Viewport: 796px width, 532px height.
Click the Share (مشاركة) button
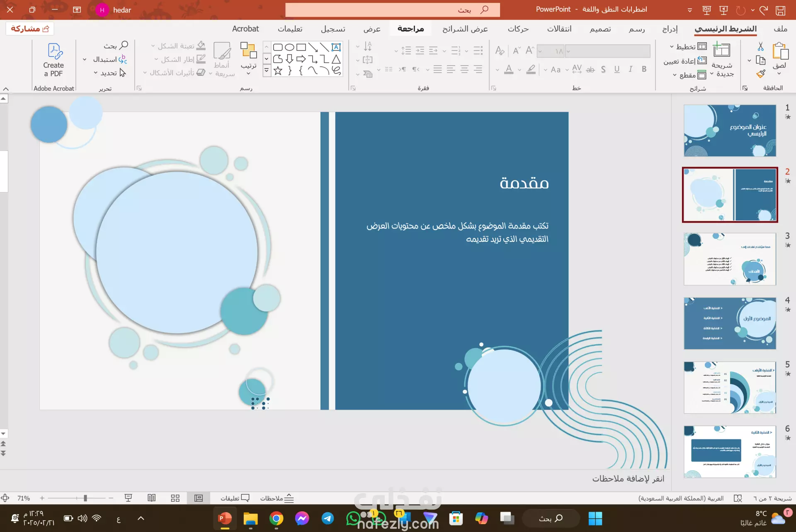tap(30, 29)
